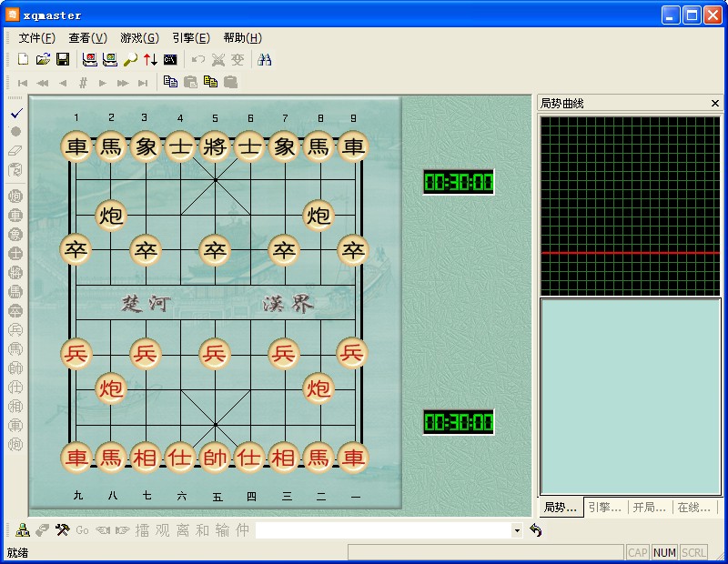728x564 pixels.
Task: Jump to the last move
Action: (x=143, y=83)
